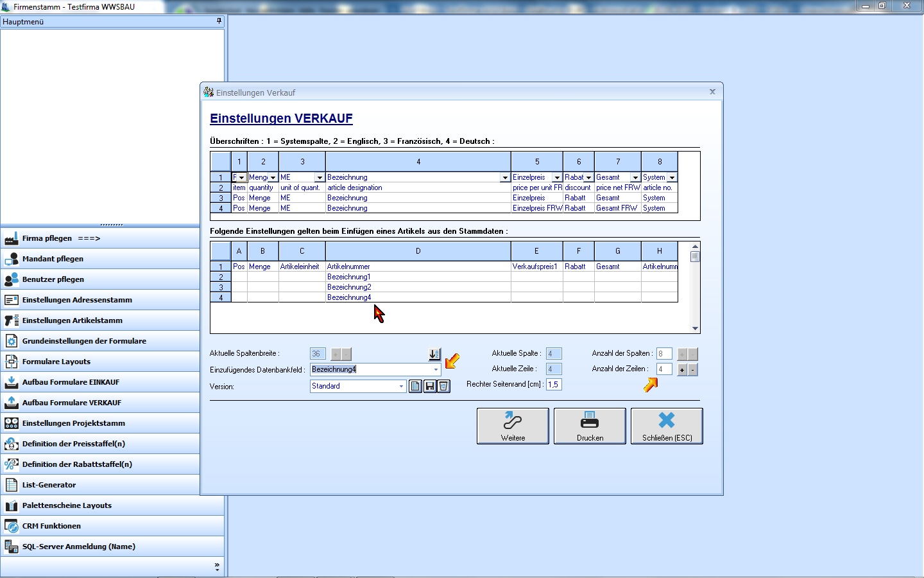Image resolution: width=924 pixels, height=578 pixels.
Task: Open the Version dropdown
Action: [401, 387]
